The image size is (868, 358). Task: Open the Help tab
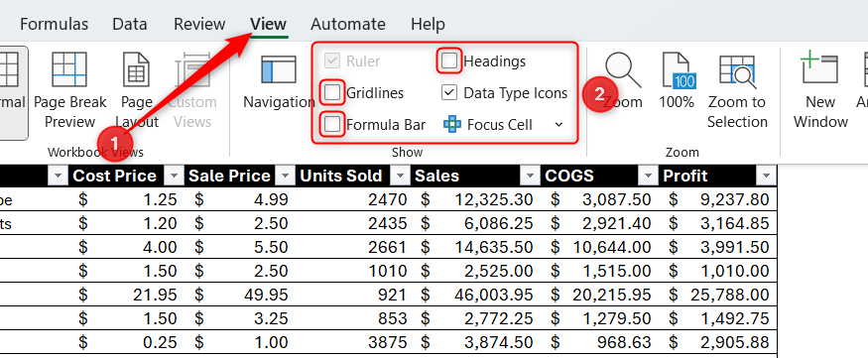tap(428, 25)
